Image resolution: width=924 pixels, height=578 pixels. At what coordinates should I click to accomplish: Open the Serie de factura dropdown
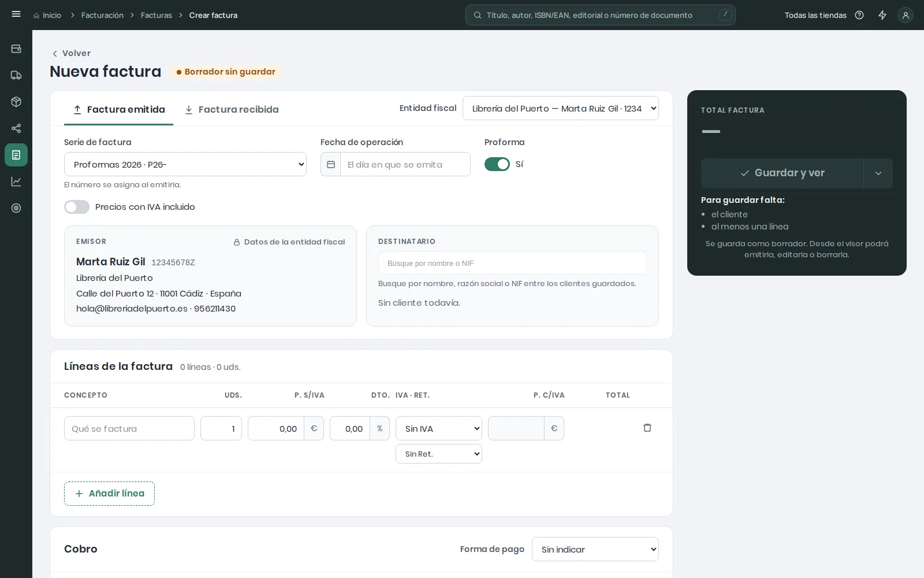(185, 164)
